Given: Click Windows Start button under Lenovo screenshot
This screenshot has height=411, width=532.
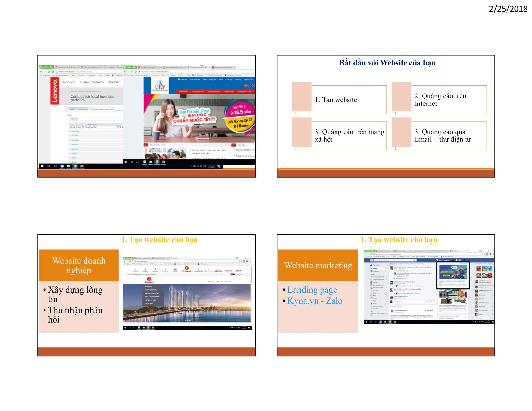Looking at the screenshot, I should pos(42,166).
